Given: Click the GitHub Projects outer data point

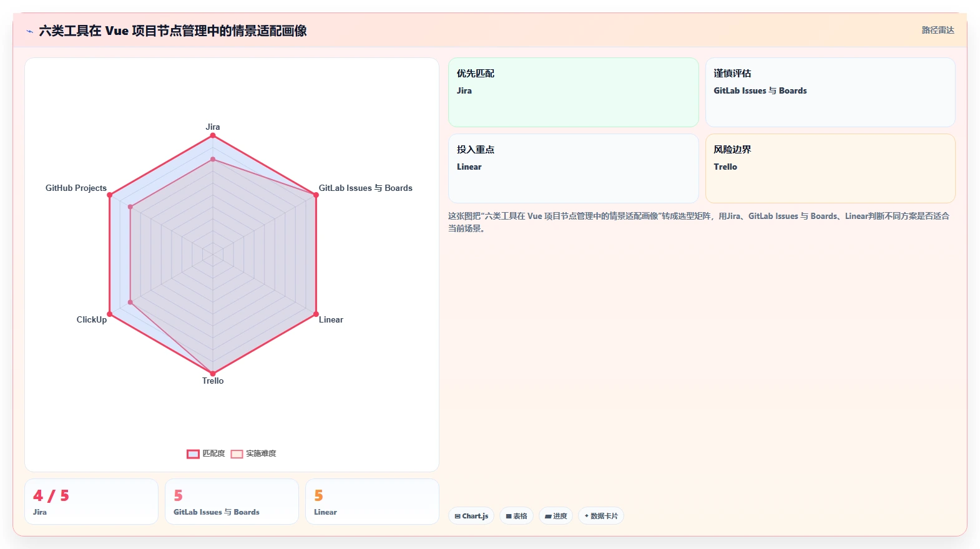Looking at the screenshot, I should point(110,195).
